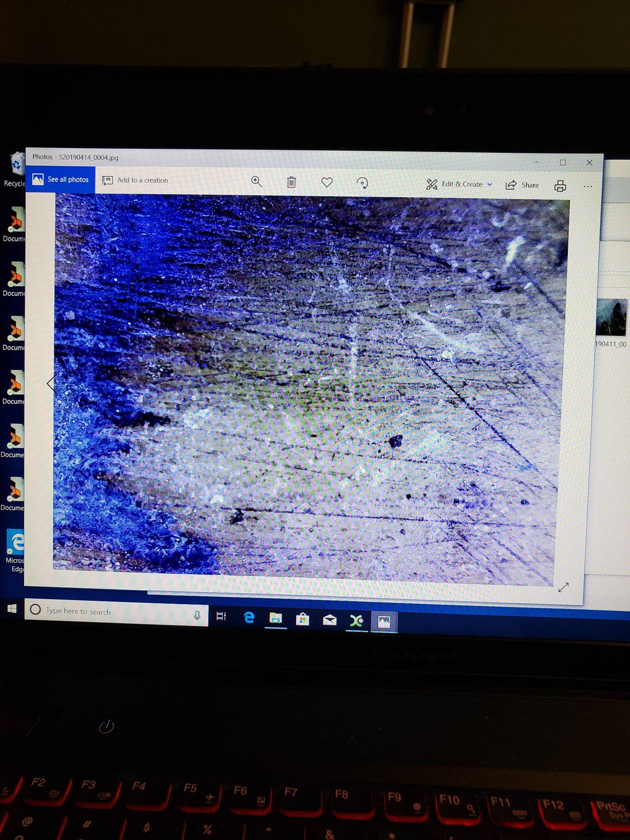Open the three-dot See more menu

(587, 186)
